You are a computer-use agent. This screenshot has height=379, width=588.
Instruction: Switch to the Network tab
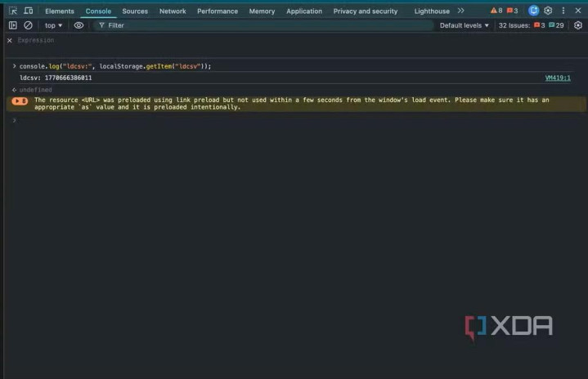pyautogui.click(x=173, y=11)
